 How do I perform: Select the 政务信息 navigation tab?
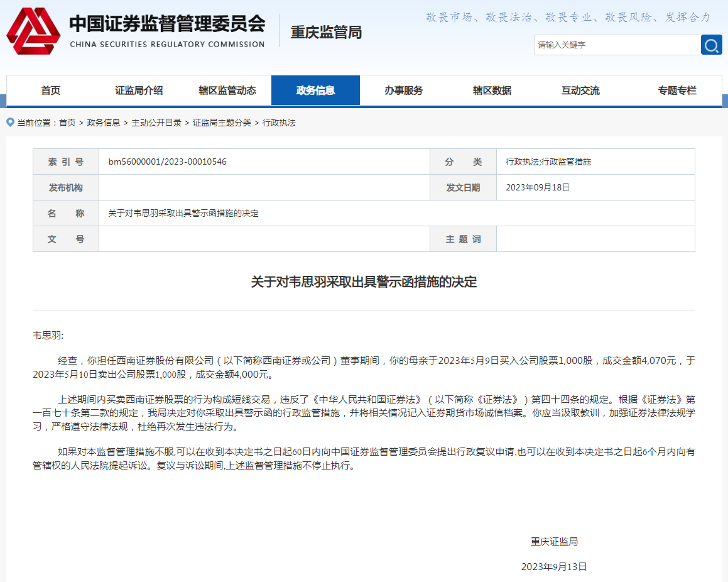315,91
